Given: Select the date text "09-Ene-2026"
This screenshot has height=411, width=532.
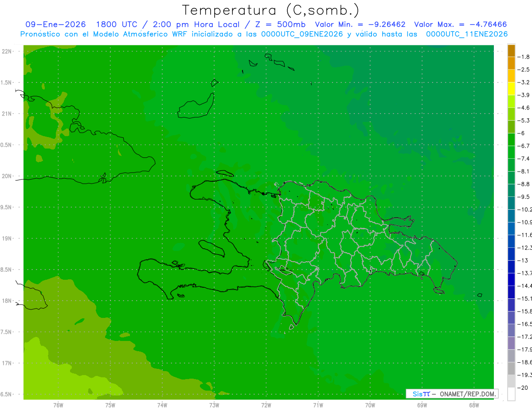Looking at the screenshot, I should (55, 24).
